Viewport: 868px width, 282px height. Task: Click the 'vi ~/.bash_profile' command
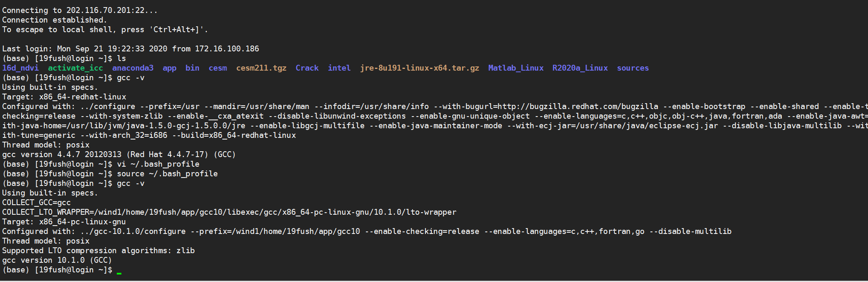[x=158, y=164]
